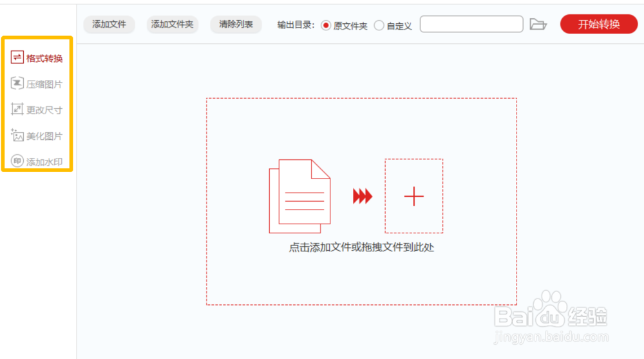Click the 添加文件 button
This screenshot has width=644, height=359.
tap(109, 24)
